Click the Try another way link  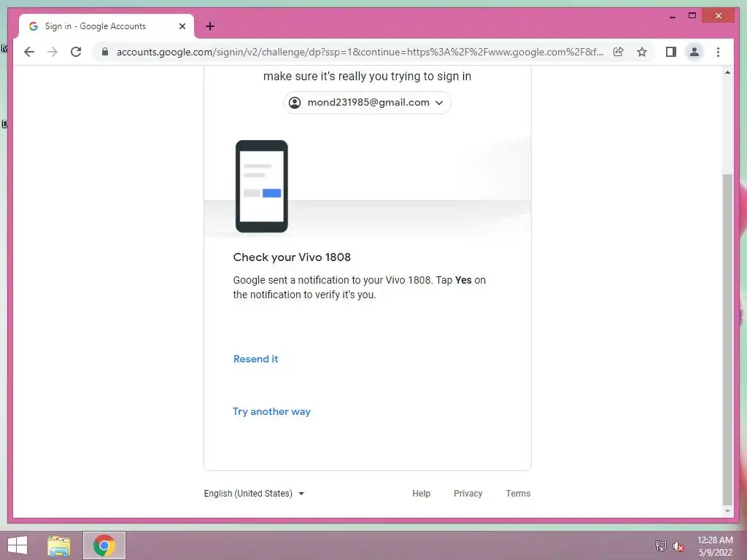[271, 411]
